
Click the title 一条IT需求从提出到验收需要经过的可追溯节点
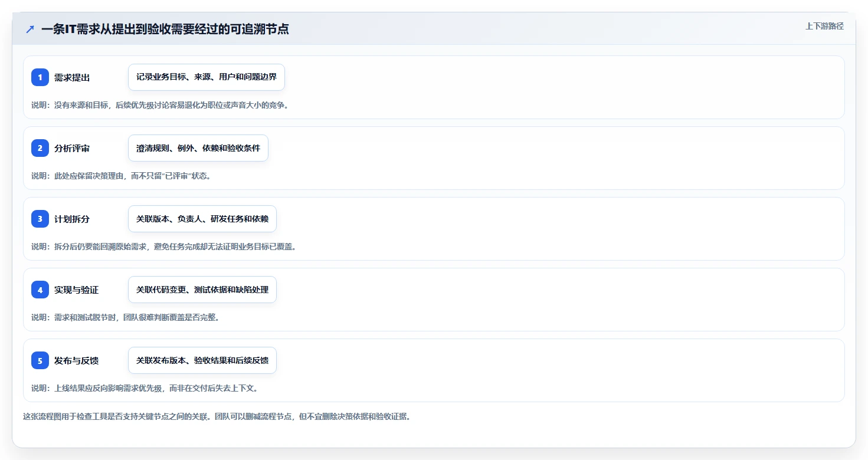(x=165, y=29)
